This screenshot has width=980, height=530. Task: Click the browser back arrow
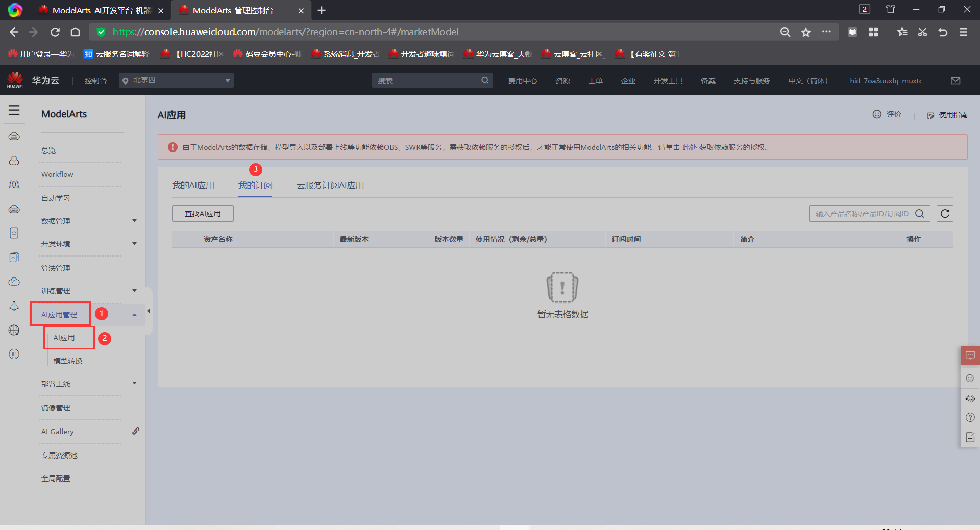click(14, 32)
